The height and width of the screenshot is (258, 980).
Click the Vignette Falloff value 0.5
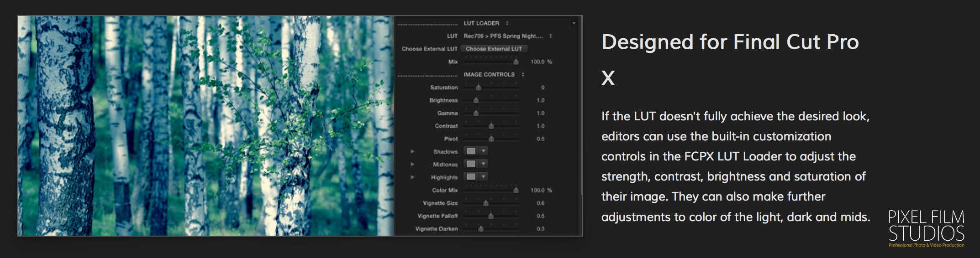point(541,216)
